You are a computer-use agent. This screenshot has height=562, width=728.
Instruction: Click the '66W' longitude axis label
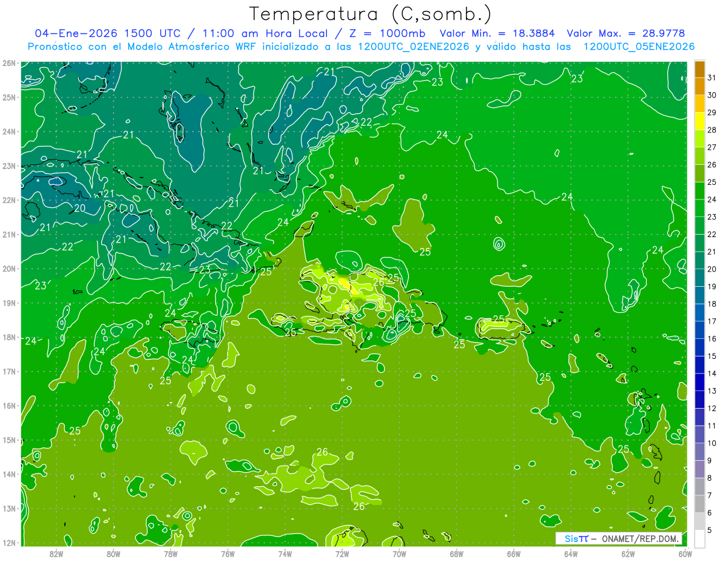point(514,554)
